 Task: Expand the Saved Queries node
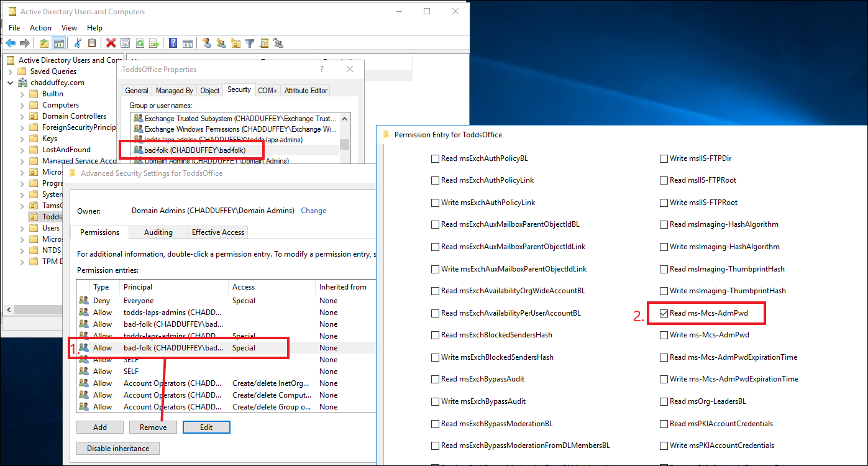(x=11, y=71)
